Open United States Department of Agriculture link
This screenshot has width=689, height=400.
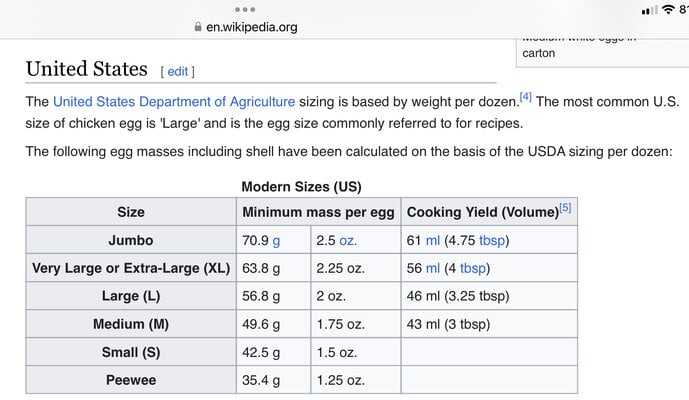174,102
